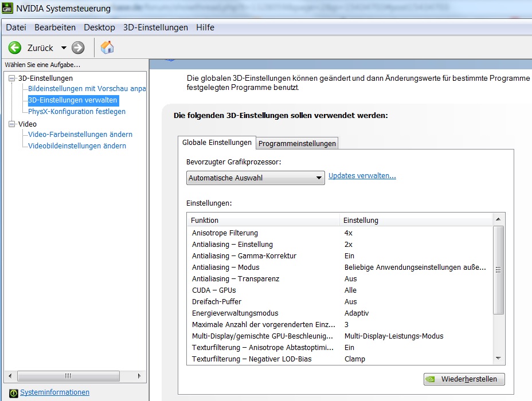Select Texturfilterung – Negativer LOD-Bias row
532x401 pixels.
pos(339,359)
